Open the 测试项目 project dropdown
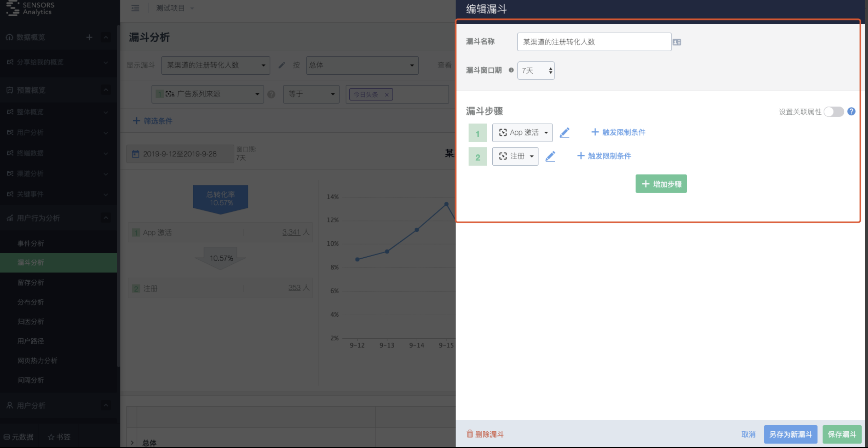 click(x=175, y=8)
